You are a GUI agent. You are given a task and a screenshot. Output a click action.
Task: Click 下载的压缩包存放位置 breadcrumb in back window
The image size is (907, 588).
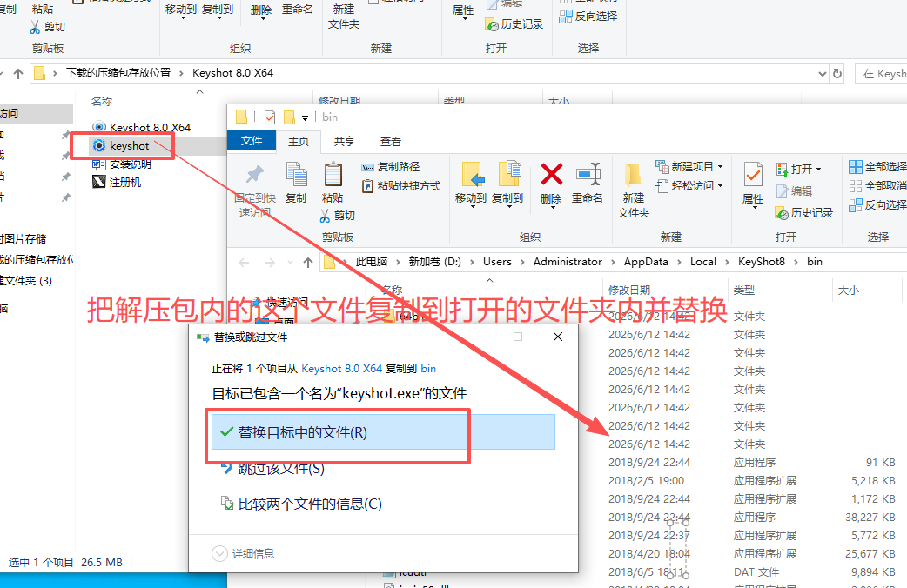tap(118, 73)
